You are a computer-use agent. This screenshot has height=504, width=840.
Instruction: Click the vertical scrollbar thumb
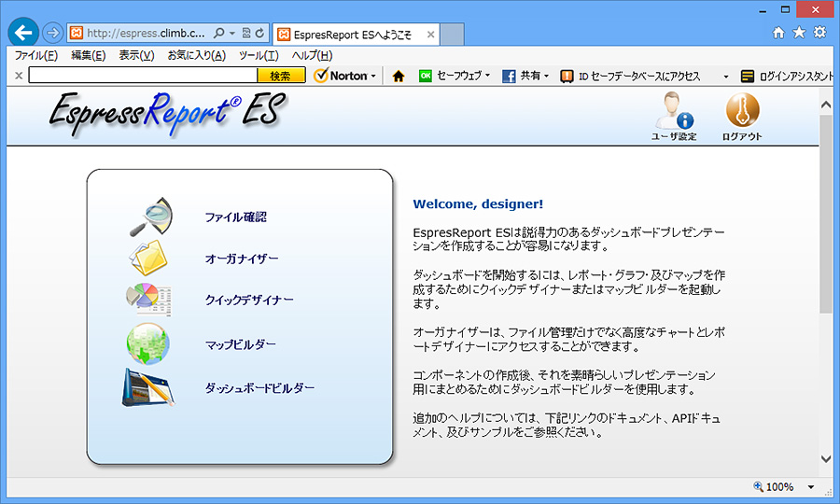(826, 214)
